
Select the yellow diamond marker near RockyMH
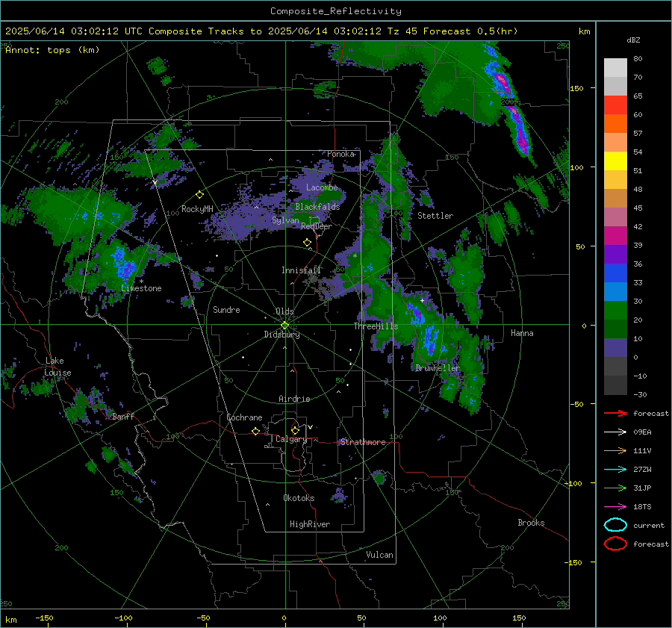pos(199,195)
